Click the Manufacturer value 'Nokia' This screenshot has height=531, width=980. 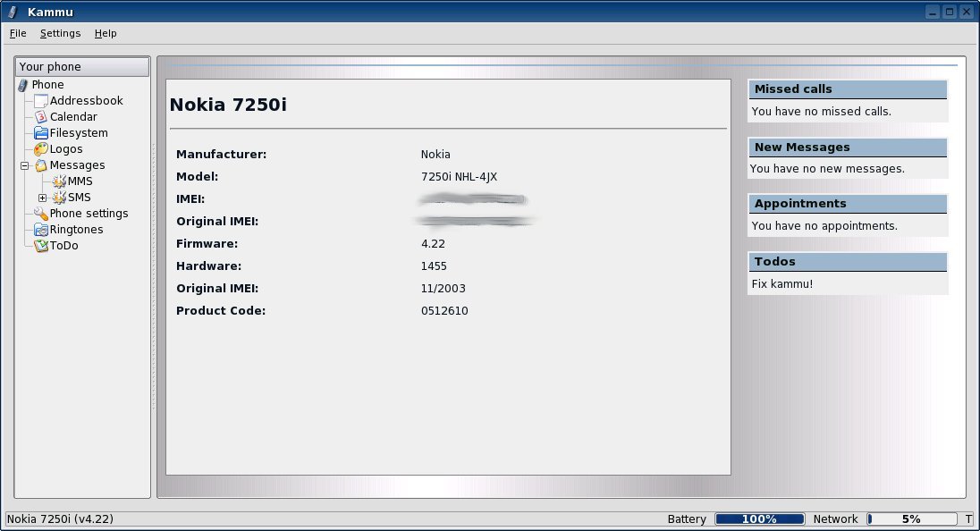coord(435,155)
